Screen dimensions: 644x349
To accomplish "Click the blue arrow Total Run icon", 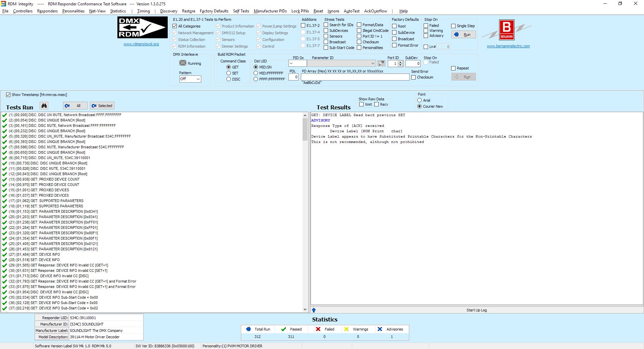I will (x=248, y=329).
